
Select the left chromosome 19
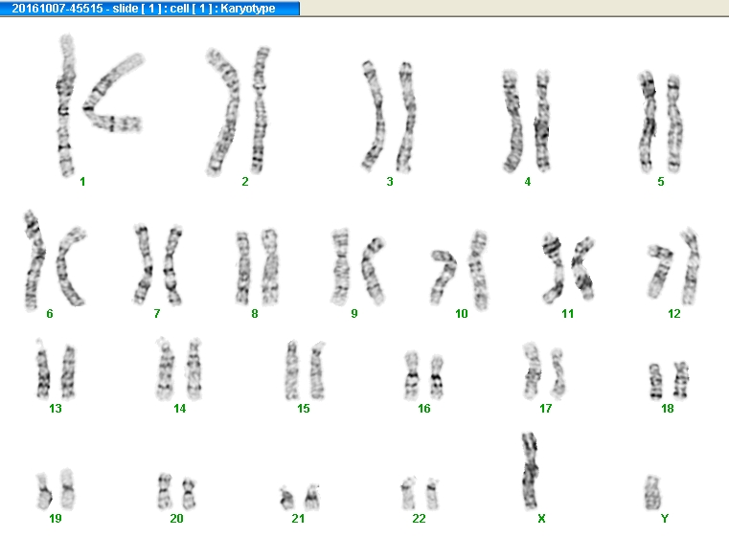(x=44, y=491)
